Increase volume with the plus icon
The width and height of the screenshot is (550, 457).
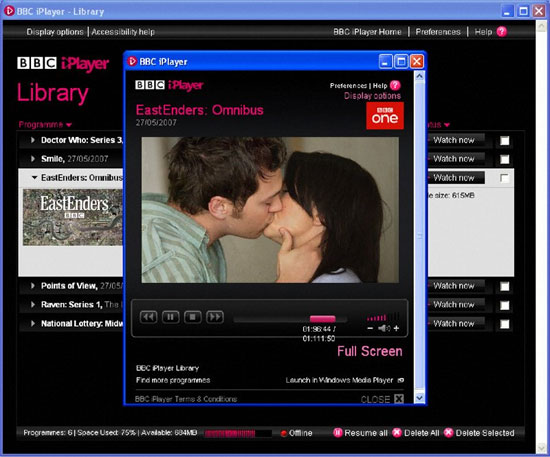pos(396,329)
